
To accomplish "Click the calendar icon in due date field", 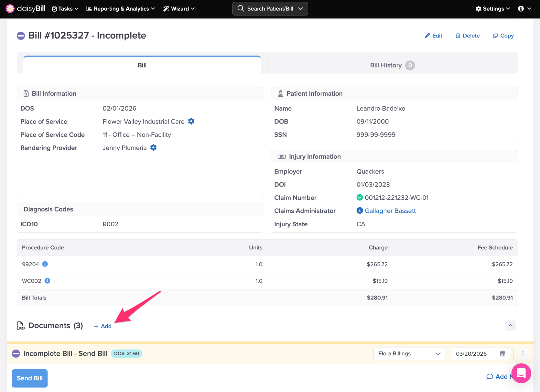I will click(x=503, y=354).
